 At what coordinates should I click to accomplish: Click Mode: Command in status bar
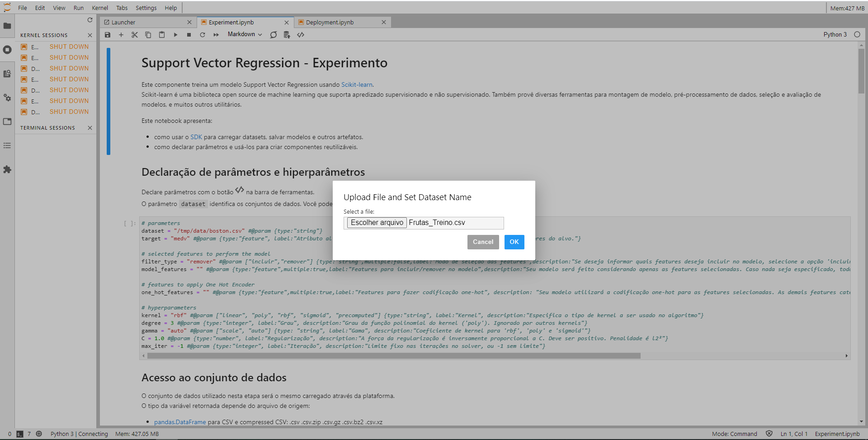[734, 434]
